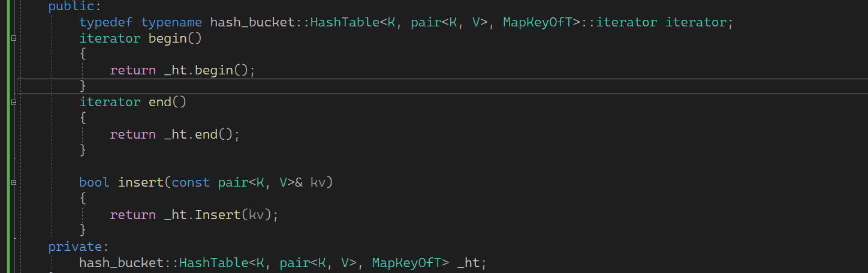Click the bool return type keyword
The height and width of the screenshot is (273, 868).
tap(94, 182)
